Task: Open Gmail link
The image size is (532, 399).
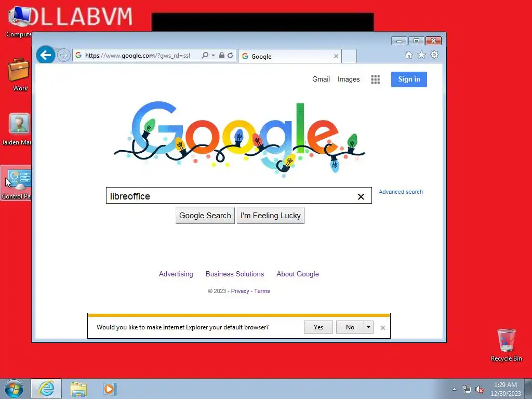Action: [321, 79]
